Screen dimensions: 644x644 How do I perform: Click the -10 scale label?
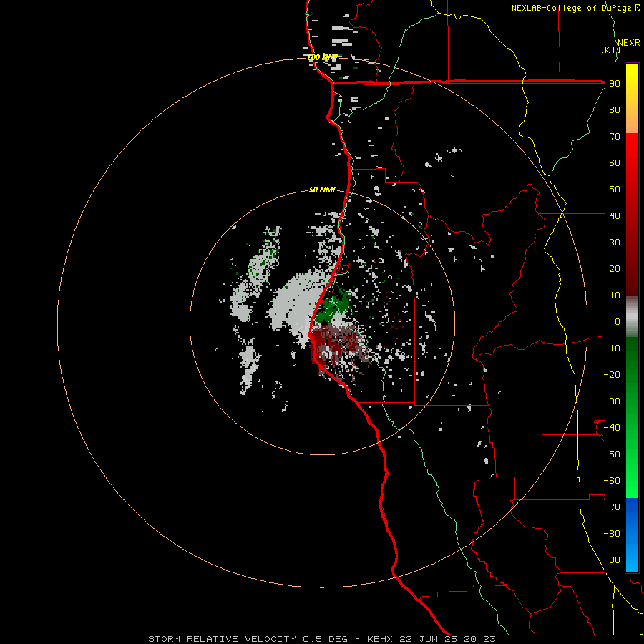click(612, 348)
